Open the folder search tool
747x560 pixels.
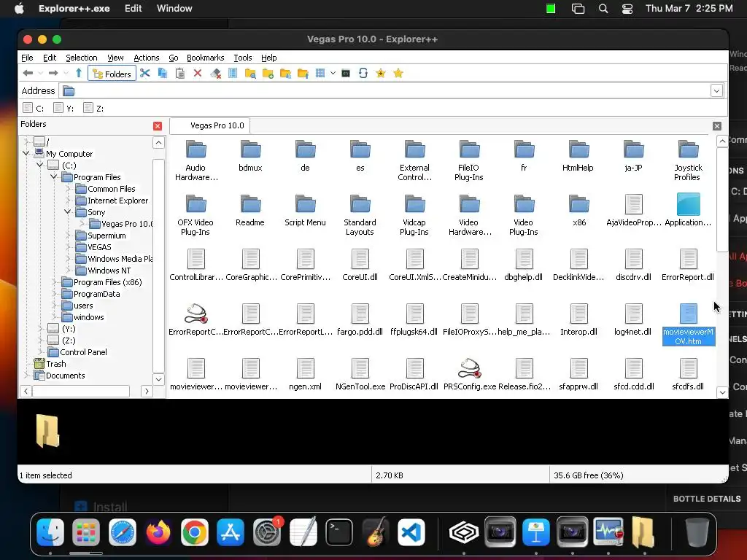click(x=250, y=74)
